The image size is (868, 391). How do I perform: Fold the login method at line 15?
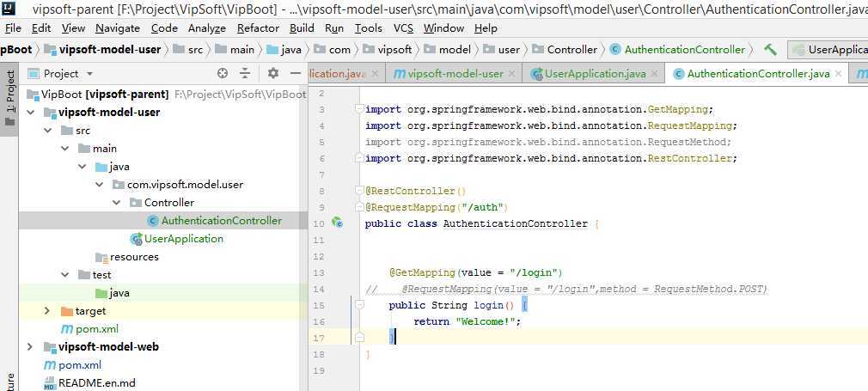tap(359, 304)
